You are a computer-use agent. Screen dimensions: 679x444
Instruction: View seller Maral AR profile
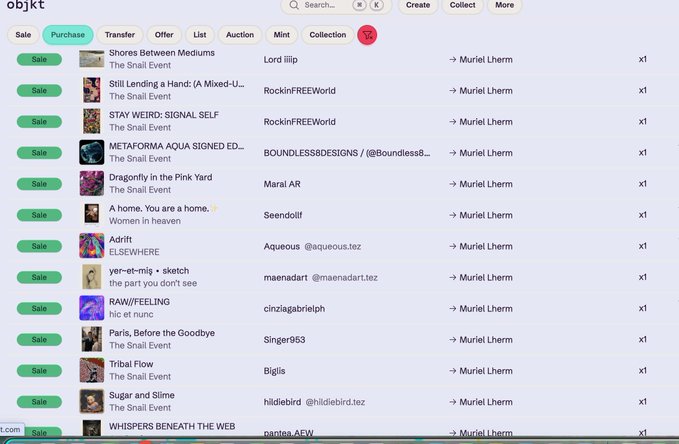coord(282,185)
